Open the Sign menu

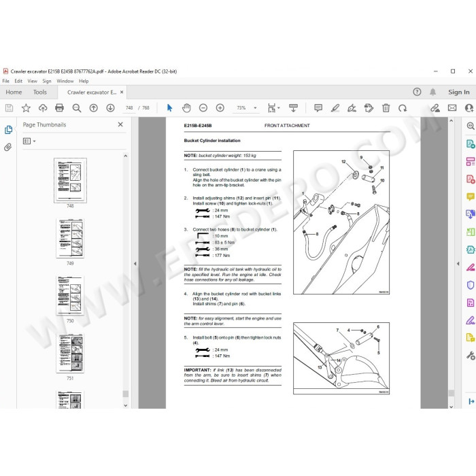(x=47, y=81)
